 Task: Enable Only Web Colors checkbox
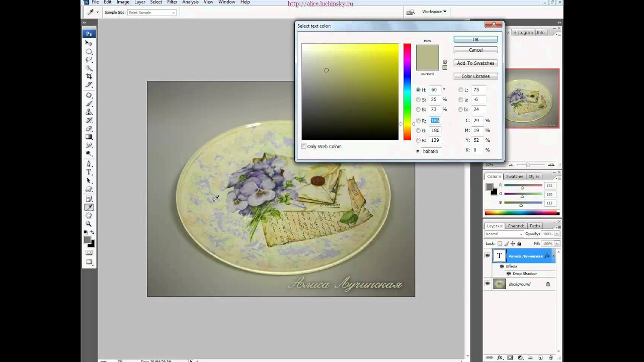(304, 146)
